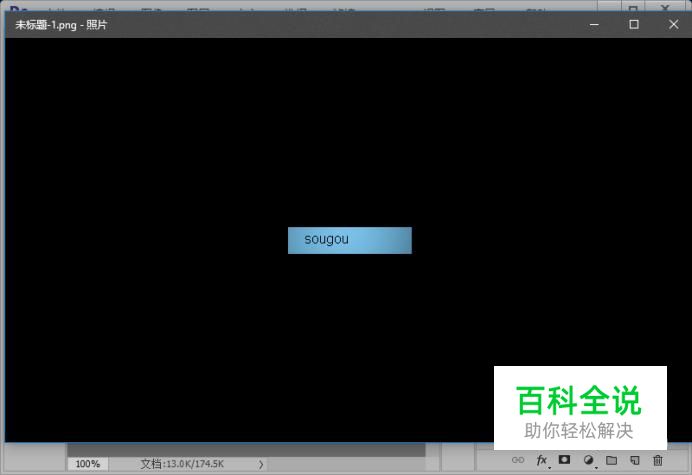Create a new layer group folder
692x475 pixels.
pos(611,460)
